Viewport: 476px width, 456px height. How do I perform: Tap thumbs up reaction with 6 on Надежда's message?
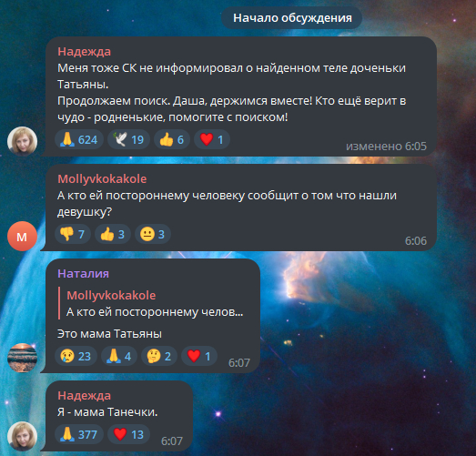pyautogui.click(x=172, y=139)
